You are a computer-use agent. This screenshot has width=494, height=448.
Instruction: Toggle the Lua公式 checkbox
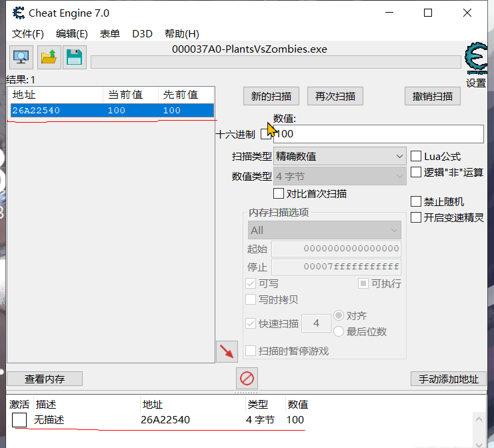[x=416, y=156]
